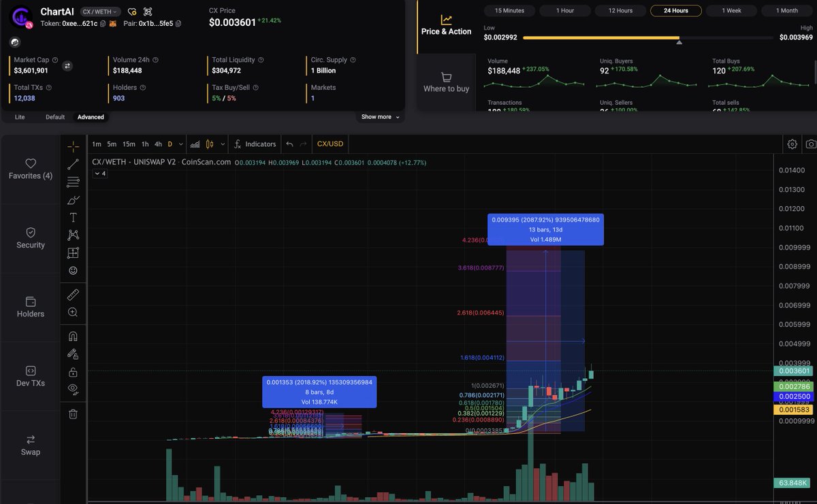Take a chart snapshot with the camera icon
Image resolution: width=817 pixels, height=504 pixels.
click(x=810, y=144)
